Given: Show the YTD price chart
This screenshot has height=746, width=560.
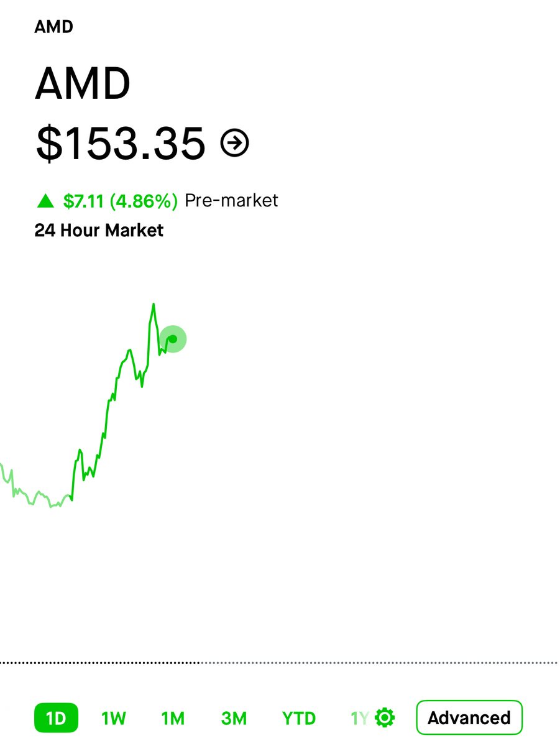Looking at the screenshot, I should 299,719.
